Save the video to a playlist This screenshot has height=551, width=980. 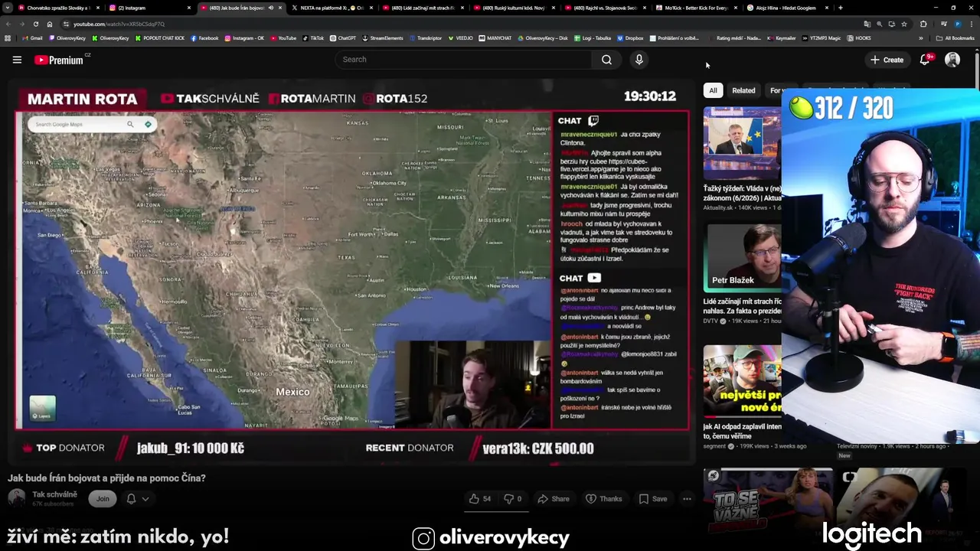tap(653, 499)
